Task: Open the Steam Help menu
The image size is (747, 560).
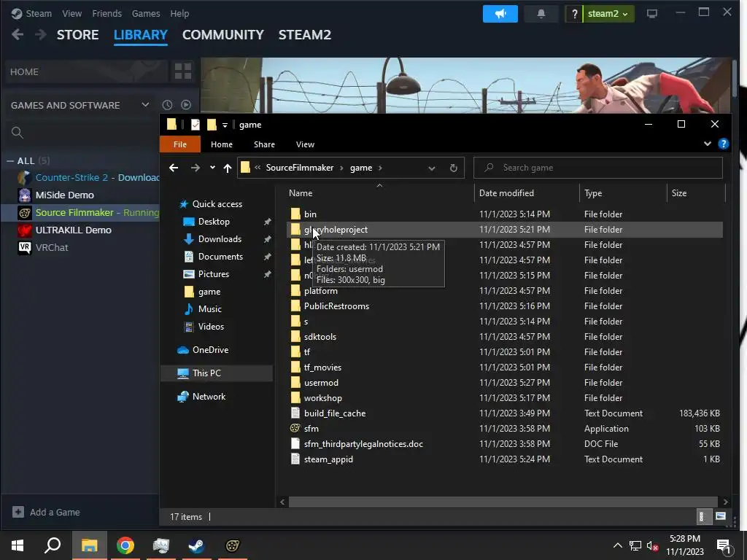Action: click(179, 13)
